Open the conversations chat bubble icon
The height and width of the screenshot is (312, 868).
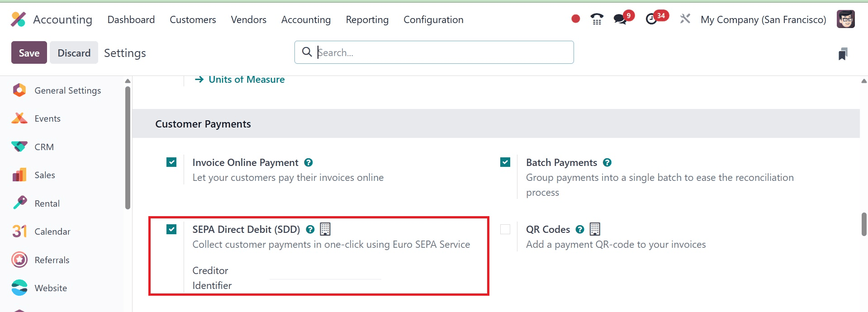[620, 19]
